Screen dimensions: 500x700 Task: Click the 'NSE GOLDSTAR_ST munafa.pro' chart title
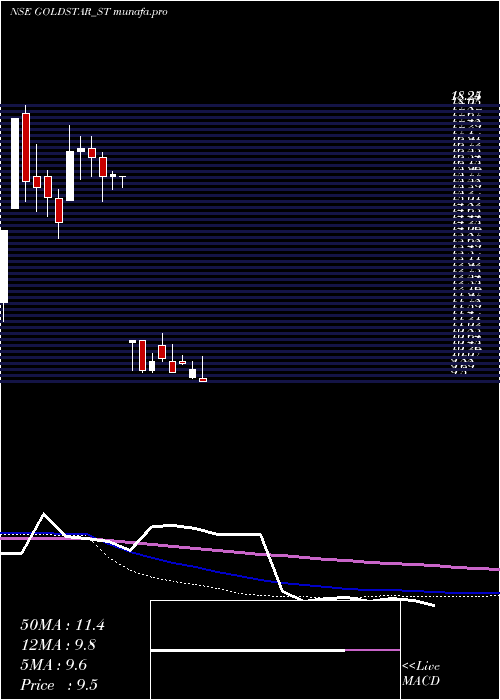coord(88,12)
